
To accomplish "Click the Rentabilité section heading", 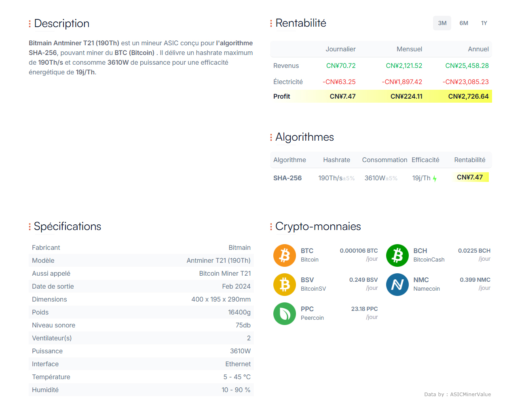I will click(301, 23).
